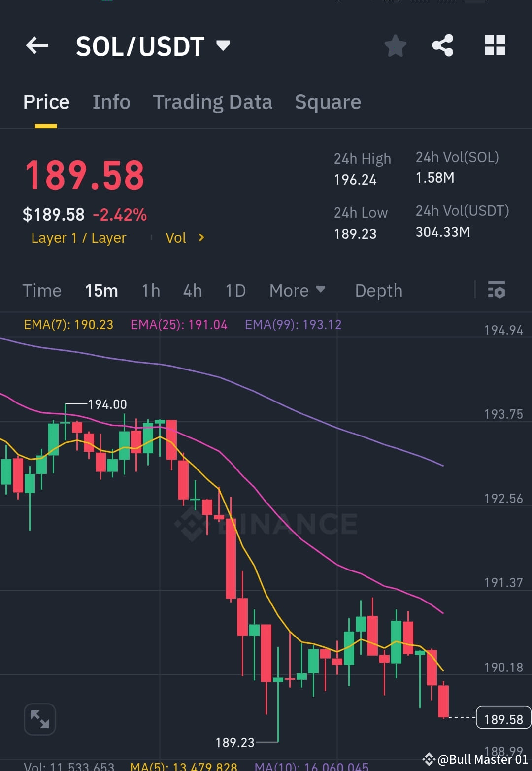Expand the More timeframe dropdown
This screenshot has width=532, height=771.
click(x=297, y=291)
